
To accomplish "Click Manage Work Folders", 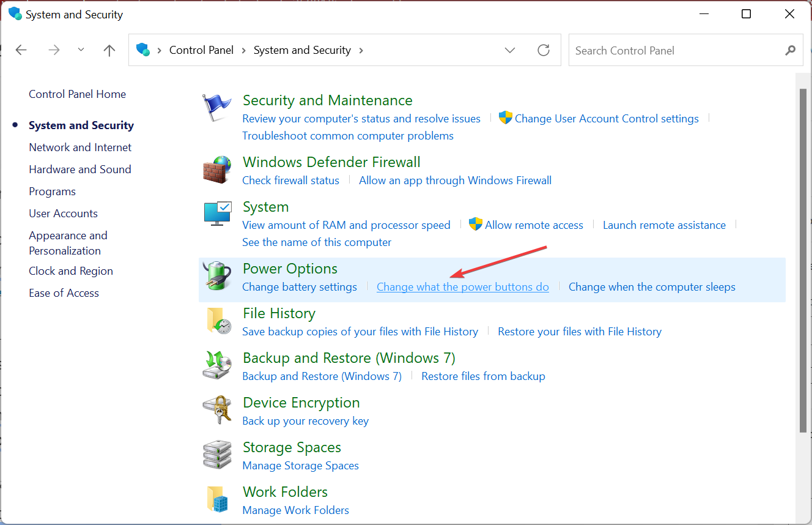I will (295, 510).
